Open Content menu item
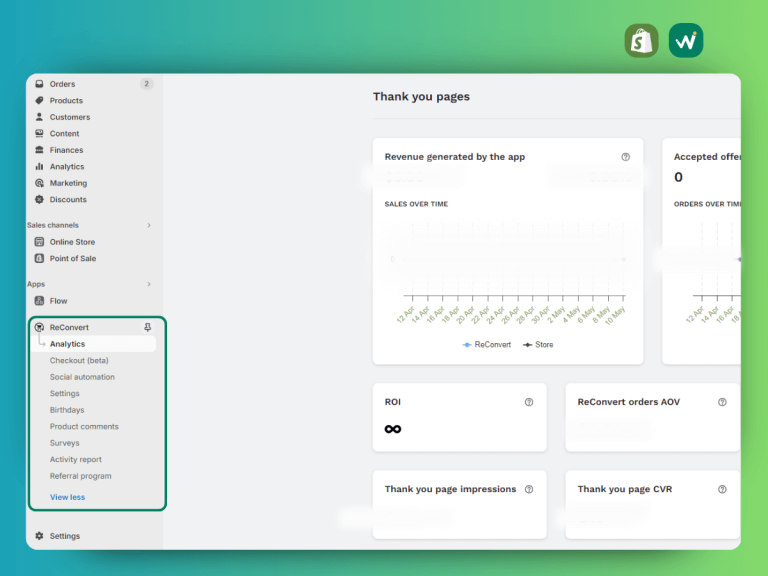Viewport: 768px width, 576px height. [x=64, y=133]
